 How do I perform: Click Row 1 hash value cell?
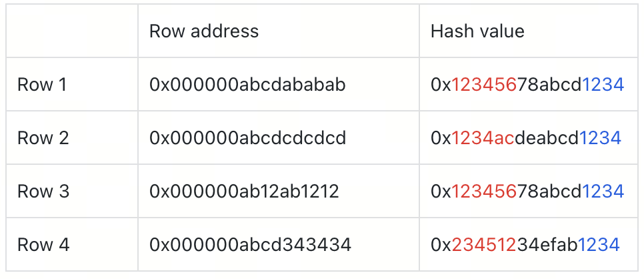pos(529,84)
